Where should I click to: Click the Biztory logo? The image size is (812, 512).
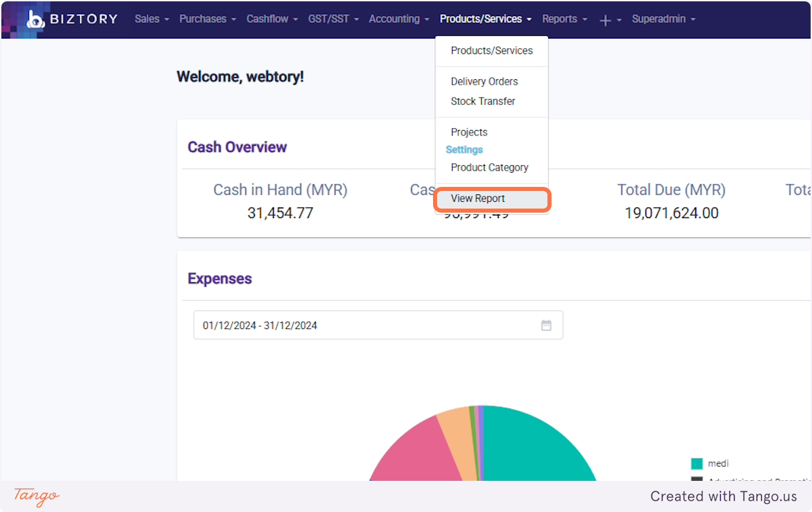coord(72,19)
